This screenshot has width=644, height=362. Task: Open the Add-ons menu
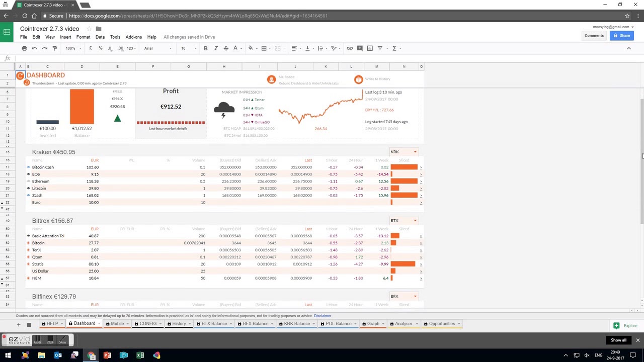134,37
